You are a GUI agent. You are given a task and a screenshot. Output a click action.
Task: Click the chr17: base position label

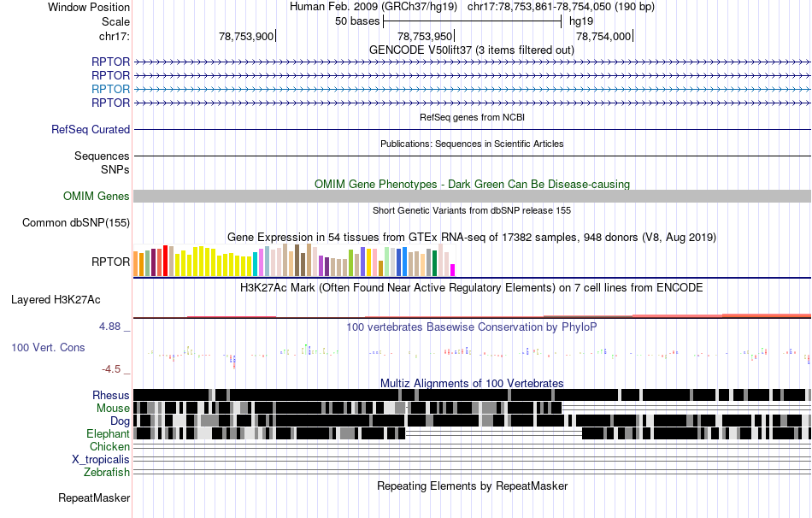(x=114, y=36)
